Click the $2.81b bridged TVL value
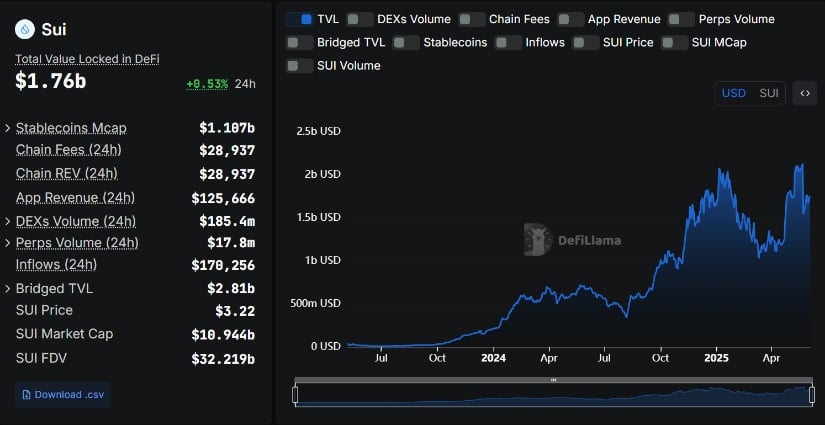 tap(231, 289)
